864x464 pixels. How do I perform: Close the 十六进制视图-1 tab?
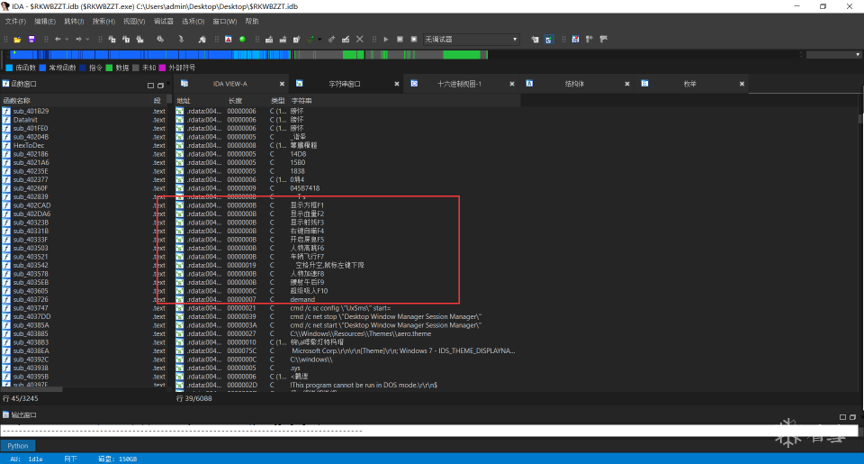tap(511, 84)
